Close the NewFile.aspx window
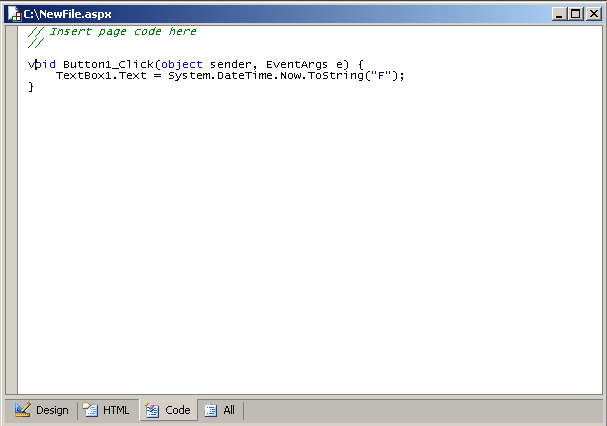The width and height of the screenshot is (607, 426). pyautogui.click(x=593, y=14)
